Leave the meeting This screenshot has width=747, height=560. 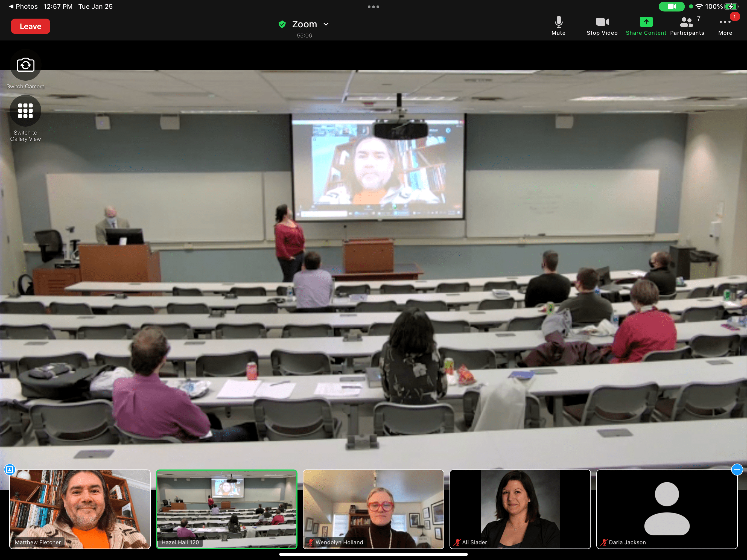(x=30, y=26)
